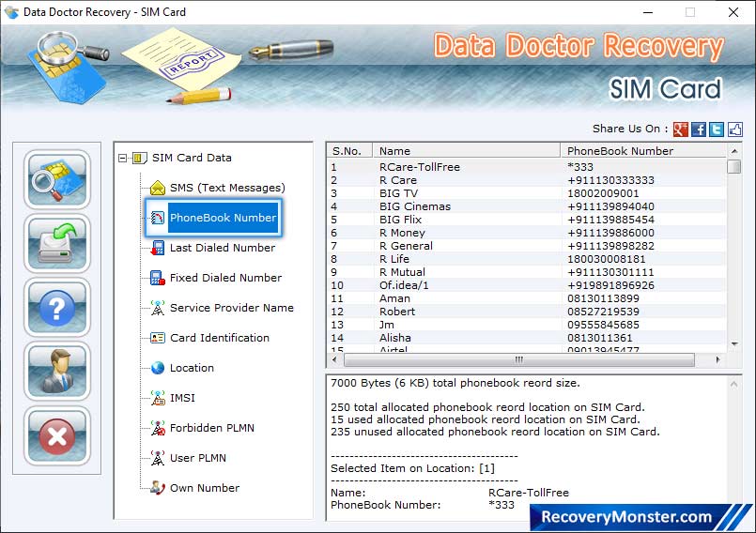Click the Fixed Dialed Number icon
Screen dimensions: 756x533
click(158, 278)
